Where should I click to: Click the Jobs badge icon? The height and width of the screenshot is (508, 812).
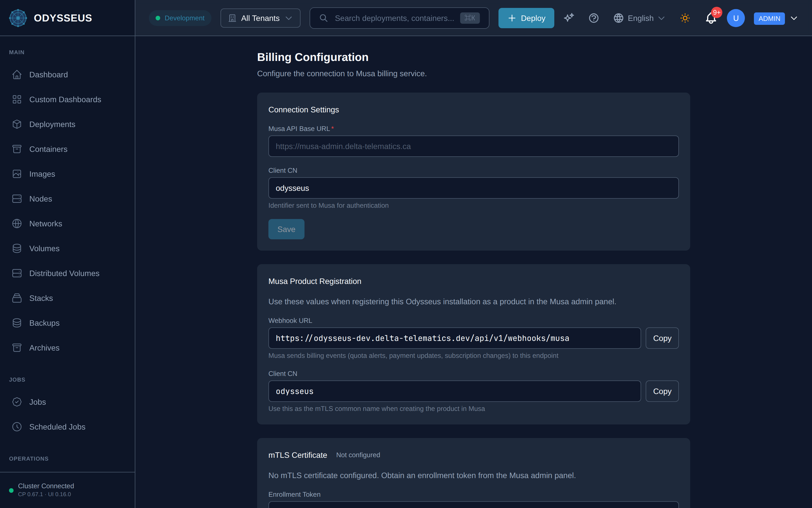(x=17, y=402)
